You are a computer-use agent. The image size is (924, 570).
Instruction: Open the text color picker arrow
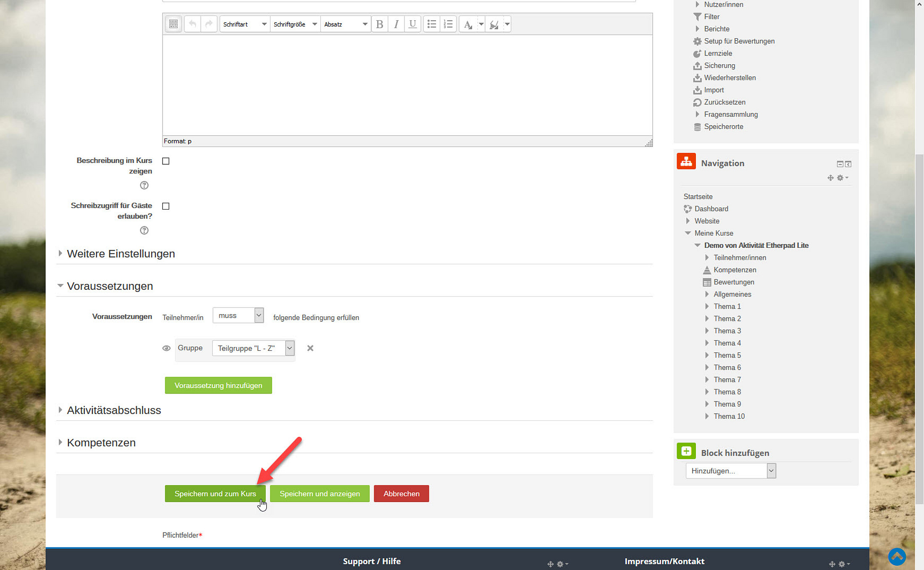pos(481,24)
